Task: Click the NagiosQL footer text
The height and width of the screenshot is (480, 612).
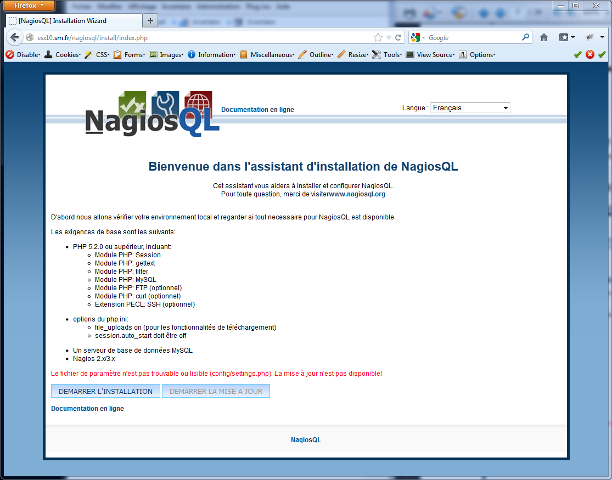Action: pos(306,440)
